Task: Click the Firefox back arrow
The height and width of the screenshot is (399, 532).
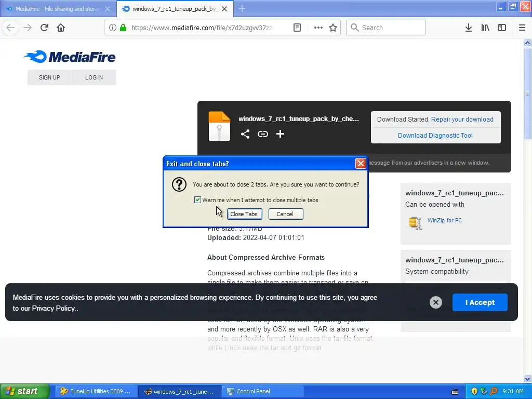Action: 10,28
